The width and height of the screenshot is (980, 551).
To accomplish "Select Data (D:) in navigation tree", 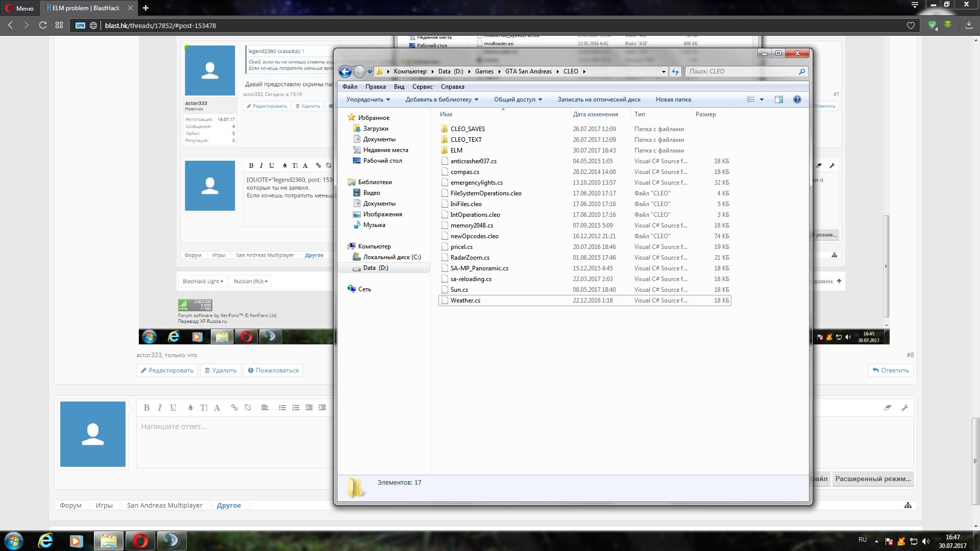I will coord(376,268).
